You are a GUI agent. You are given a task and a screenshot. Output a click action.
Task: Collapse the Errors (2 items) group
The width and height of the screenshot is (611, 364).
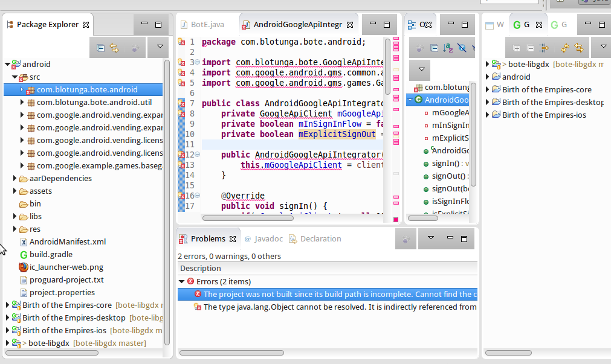pyautogui.click(x=181, y=281)
